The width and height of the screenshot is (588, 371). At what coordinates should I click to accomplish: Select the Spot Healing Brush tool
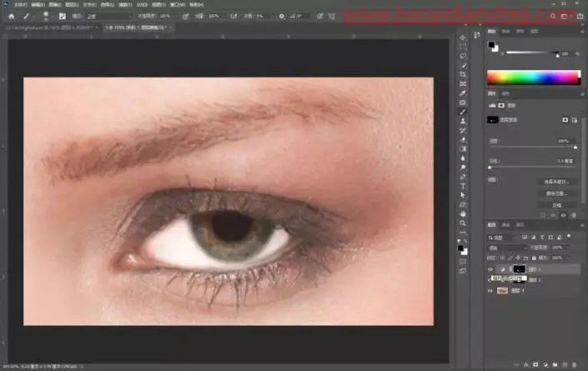(x=463, y=103)
